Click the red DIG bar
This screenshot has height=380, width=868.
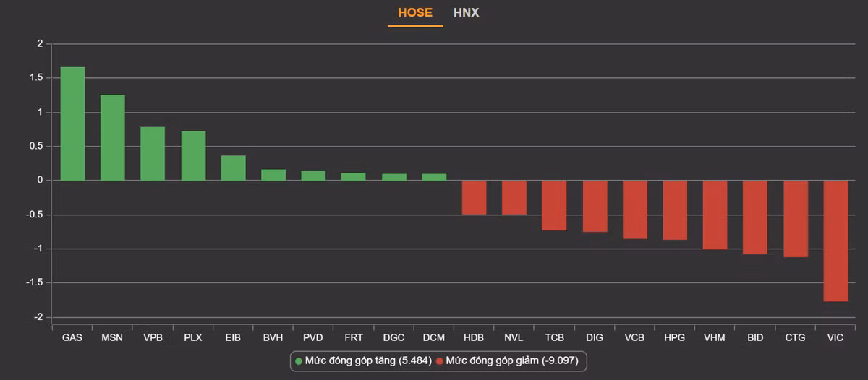(595, 206)
